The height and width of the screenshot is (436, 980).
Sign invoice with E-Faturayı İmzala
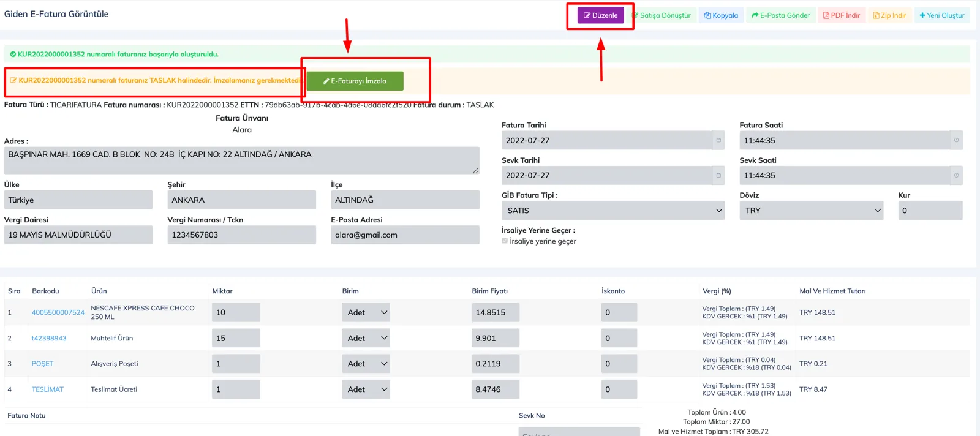pos(355,81)
